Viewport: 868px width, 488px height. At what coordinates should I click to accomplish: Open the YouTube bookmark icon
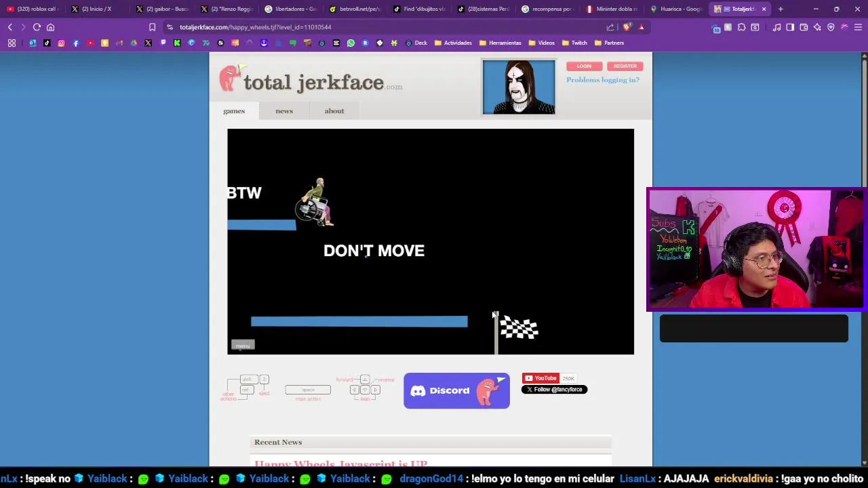click(x=90, y=43)
